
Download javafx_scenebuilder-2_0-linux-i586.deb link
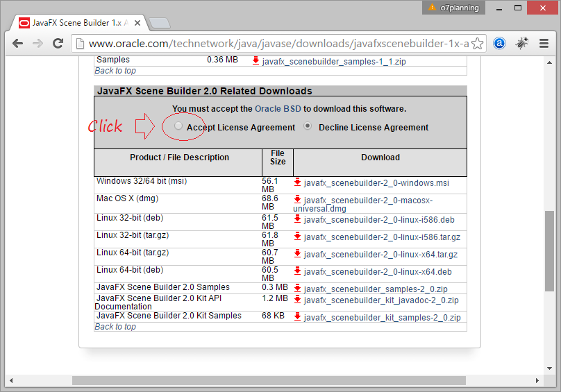379,220
